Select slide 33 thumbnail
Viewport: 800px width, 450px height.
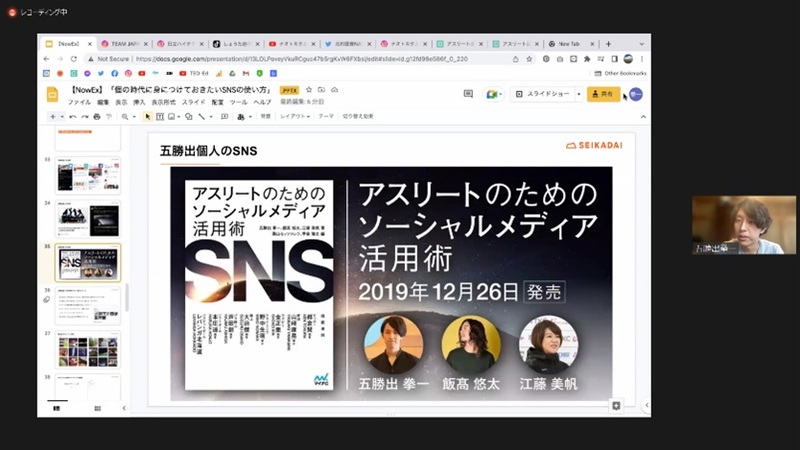[88, 176]
